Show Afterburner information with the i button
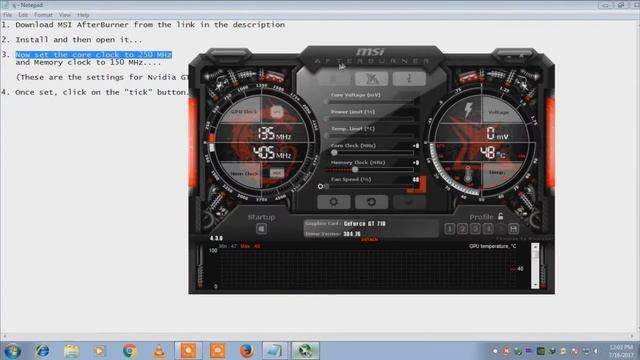 click(409, 79)
